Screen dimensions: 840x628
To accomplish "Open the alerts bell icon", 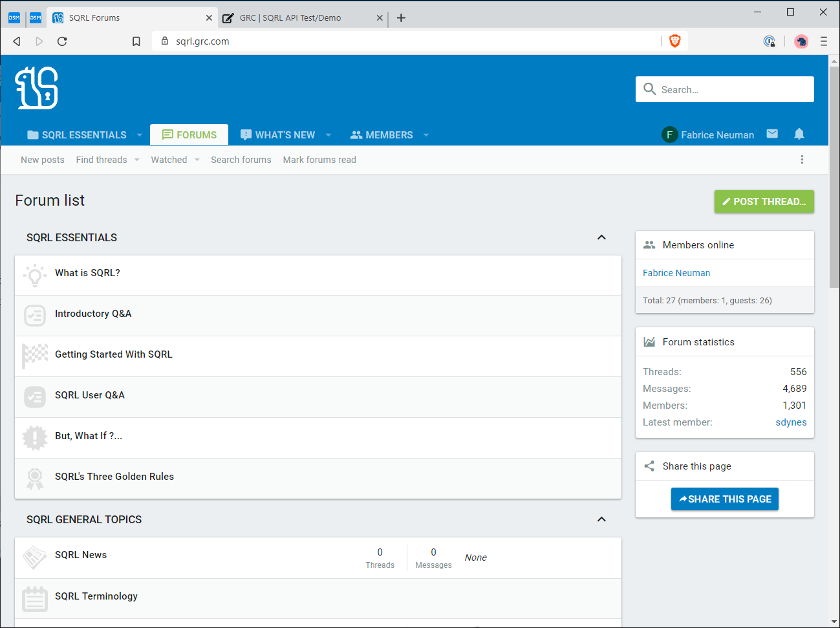I will pos(799,134).
